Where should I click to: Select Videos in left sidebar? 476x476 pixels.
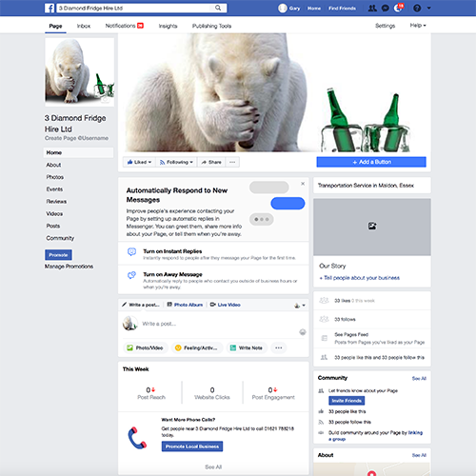point(54,213)
